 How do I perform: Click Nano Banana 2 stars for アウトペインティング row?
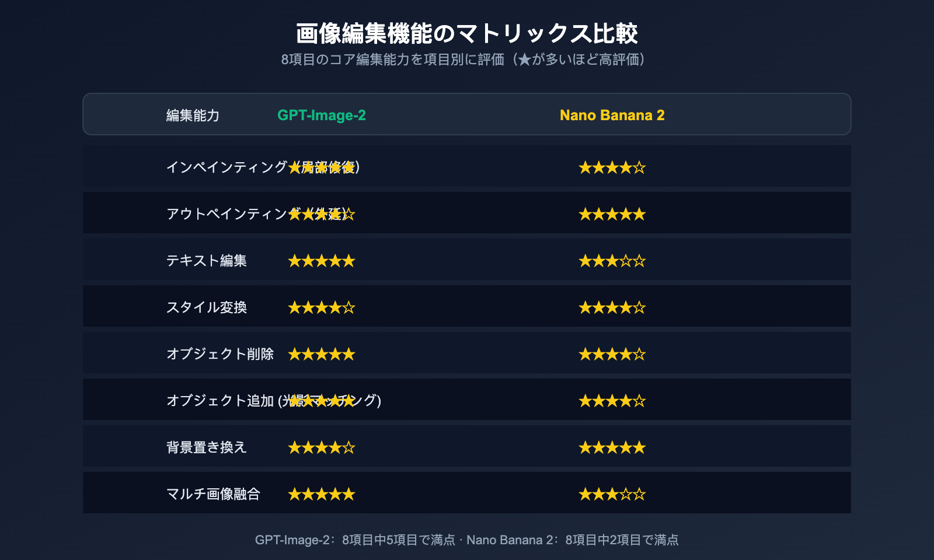coord(612,214)
